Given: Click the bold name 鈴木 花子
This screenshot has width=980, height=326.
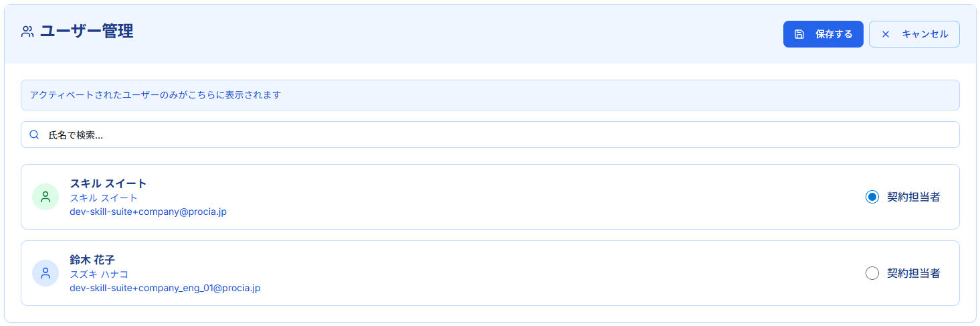Looking at the screenshot, I should point(94,260).
